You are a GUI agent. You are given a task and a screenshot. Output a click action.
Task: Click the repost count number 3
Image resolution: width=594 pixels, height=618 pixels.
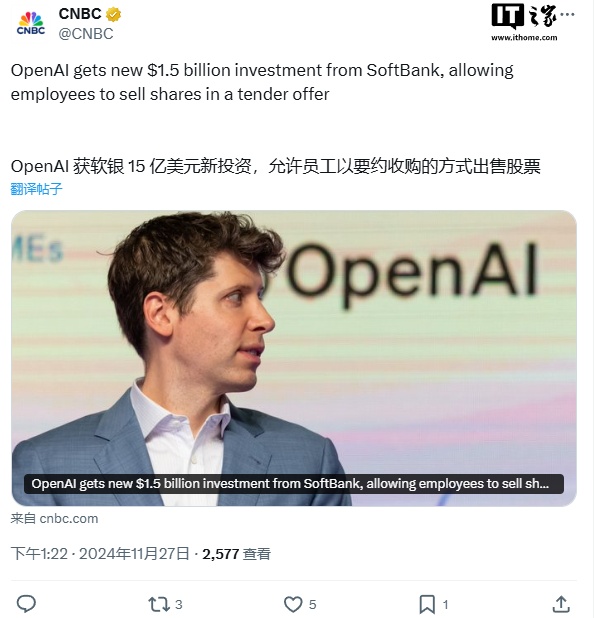click(x=179, y=604)
